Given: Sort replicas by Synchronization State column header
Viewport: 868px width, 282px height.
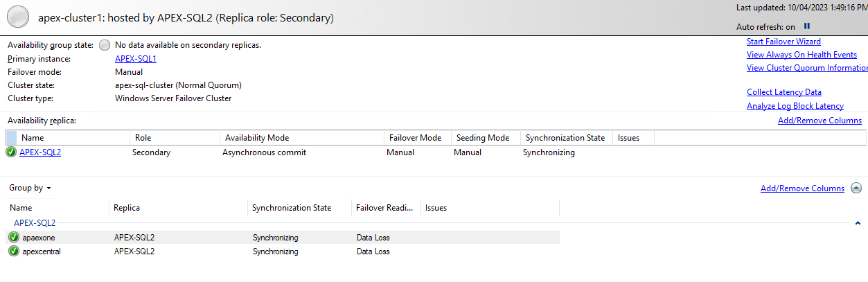Looking at the screenshot, I should pyautogui.click(x=565, y=138).
